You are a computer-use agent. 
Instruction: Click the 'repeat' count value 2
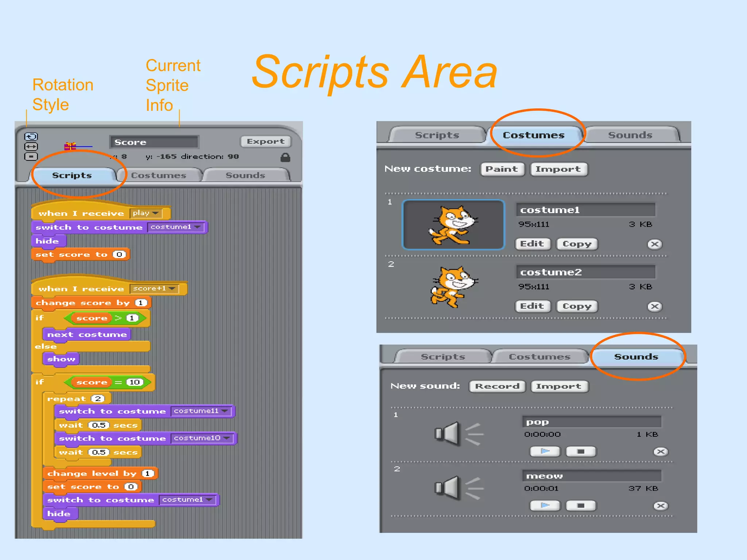[x=98, y=398]
